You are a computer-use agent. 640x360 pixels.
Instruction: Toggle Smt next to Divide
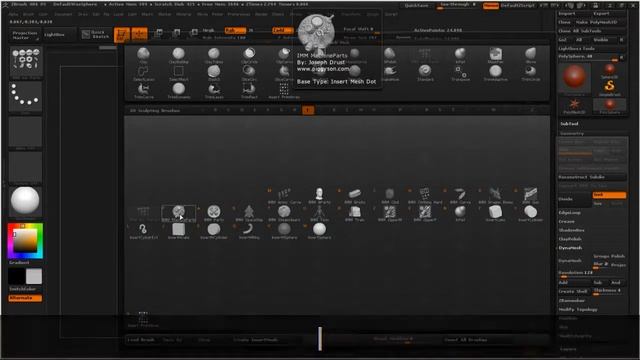pyautogui.click(x=609, y=195)
